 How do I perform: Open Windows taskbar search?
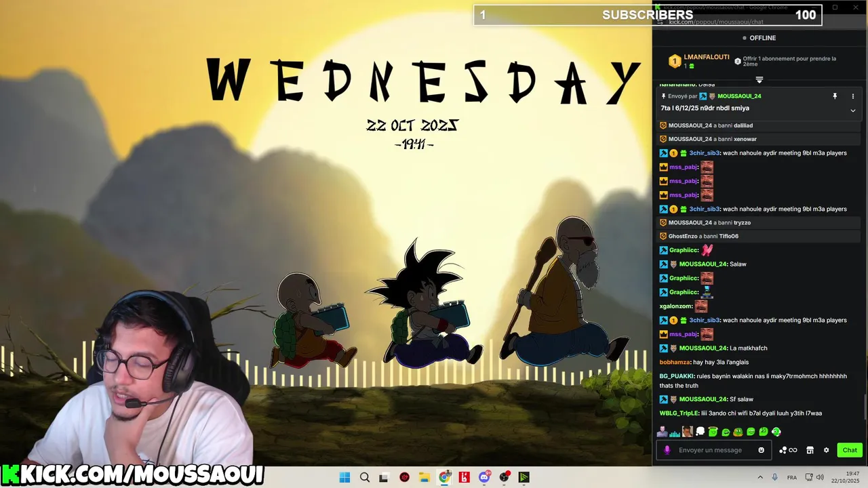coord(365,477)
